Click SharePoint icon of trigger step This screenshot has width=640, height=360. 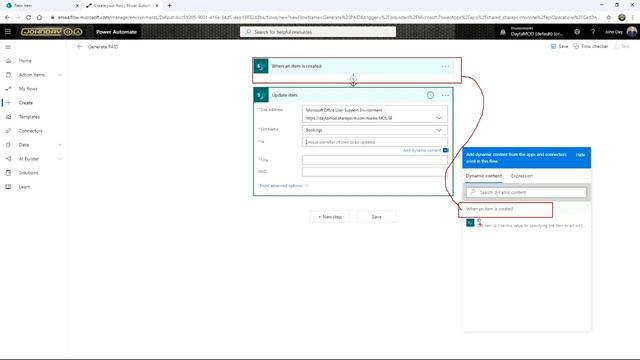tap(261, 66)
